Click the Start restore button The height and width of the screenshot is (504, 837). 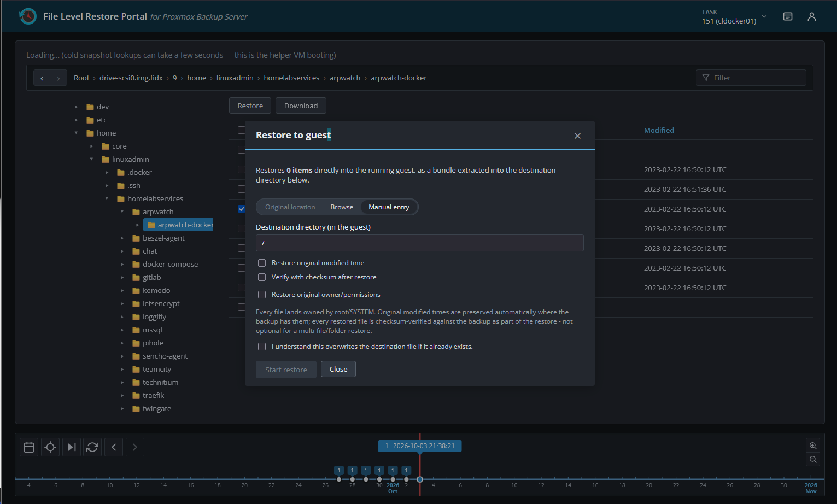click(286, 370)
